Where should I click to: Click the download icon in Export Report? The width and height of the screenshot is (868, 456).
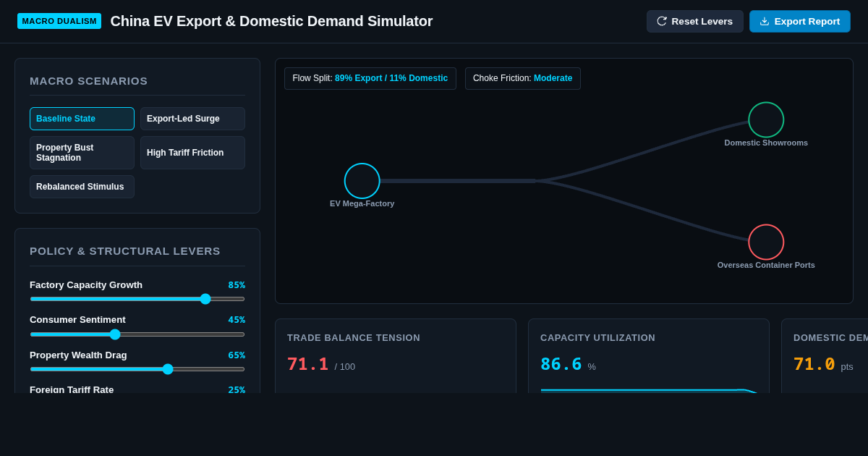point(765,21)
